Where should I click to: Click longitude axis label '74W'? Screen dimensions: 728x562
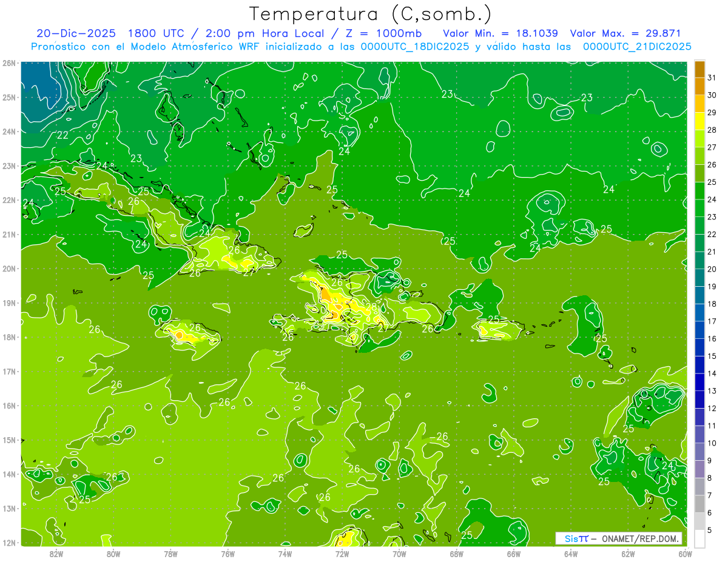point(285,553)
